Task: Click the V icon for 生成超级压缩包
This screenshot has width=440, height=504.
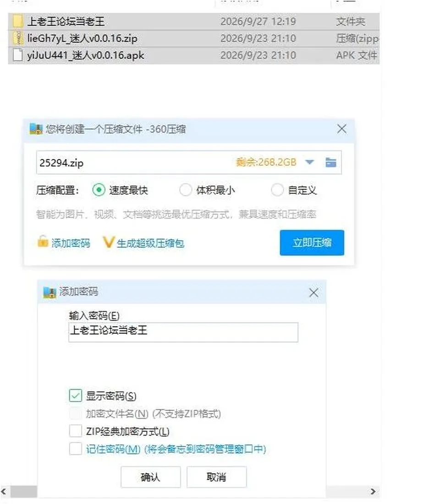Action: tap(108, 242)
